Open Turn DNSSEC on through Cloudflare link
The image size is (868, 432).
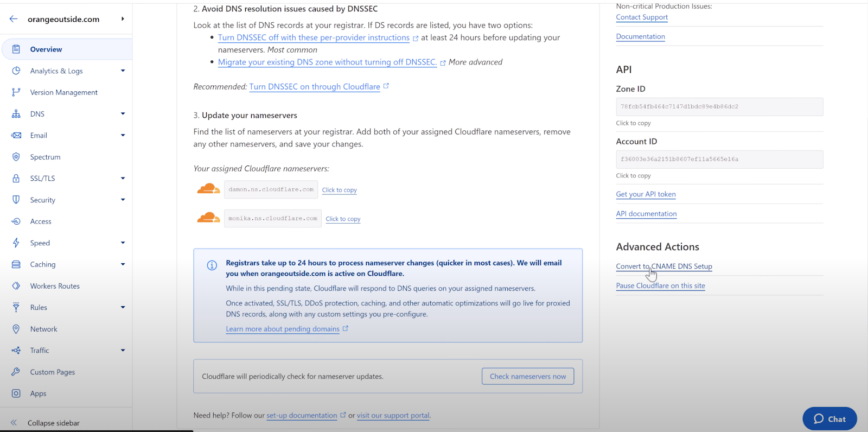pyautogui.click(x=315, y=87)
